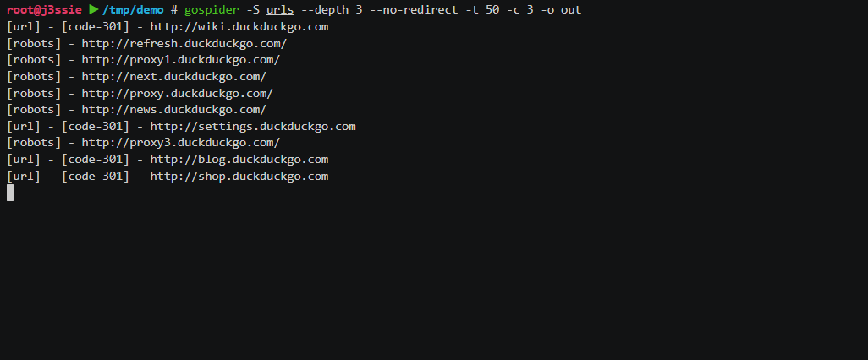This screenshot has width=868, height=360.
Task: Open the shop.duckduckgo.com link
Action: coord(239,176)
